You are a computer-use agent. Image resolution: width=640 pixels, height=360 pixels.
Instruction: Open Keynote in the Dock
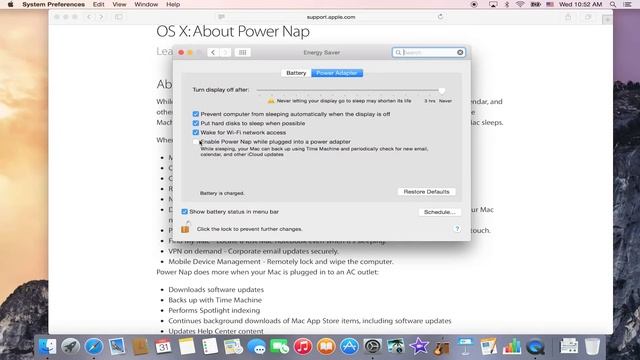(x=465, y=347)
